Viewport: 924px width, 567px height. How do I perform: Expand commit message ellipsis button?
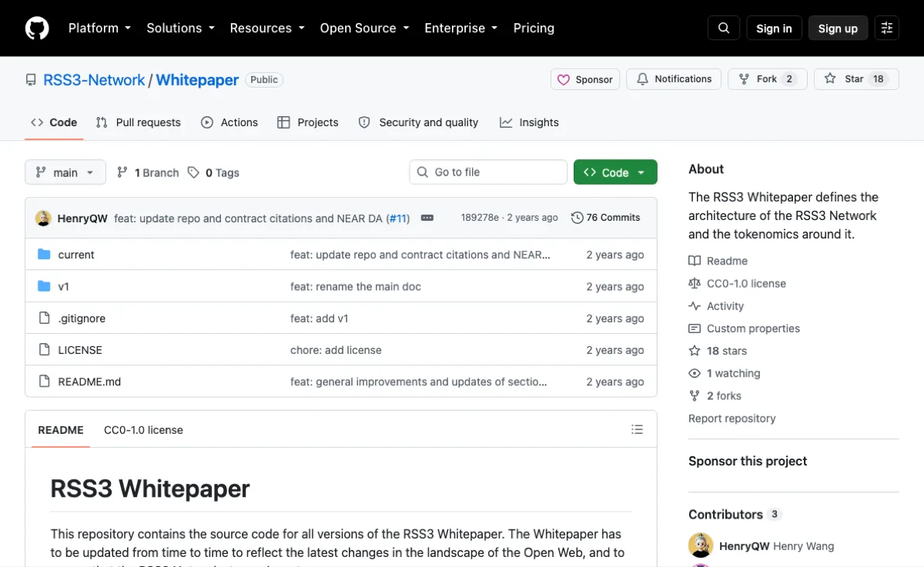click(427, 218)
